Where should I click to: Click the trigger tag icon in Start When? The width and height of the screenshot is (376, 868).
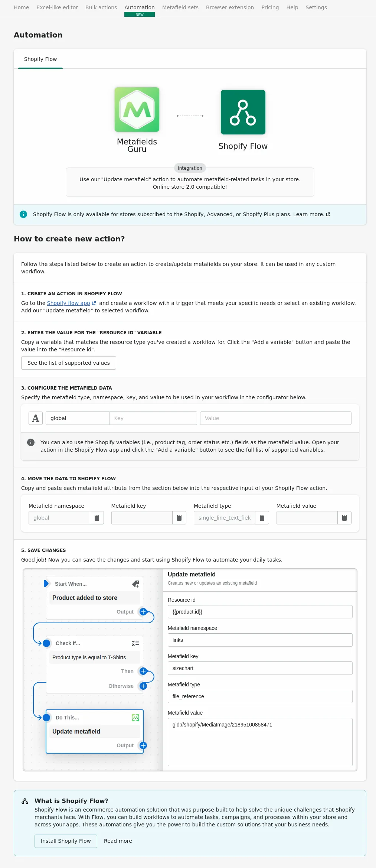click(x=135, y=584)
